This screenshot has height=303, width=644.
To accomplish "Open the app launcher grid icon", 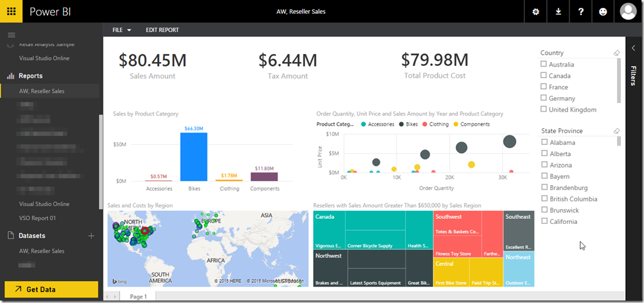I will tap(11, 11).
